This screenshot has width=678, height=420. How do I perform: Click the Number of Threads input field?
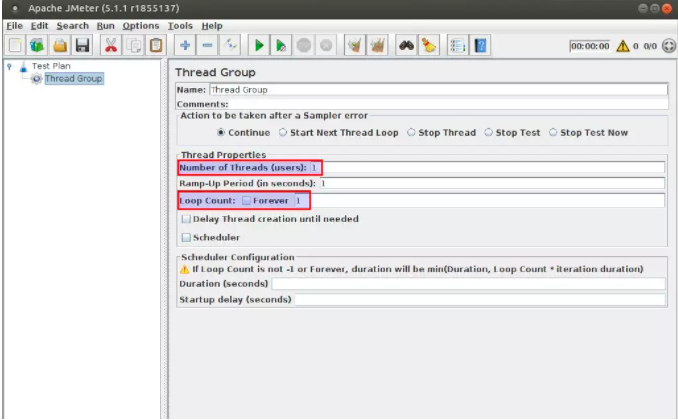pyautogui.click(x=487, y=168)
